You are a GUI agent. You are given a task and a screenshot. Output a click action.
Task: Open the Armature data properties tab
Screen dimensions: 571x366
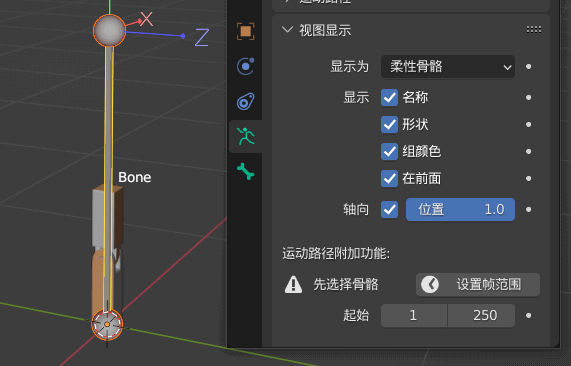[x=245, y=136]
